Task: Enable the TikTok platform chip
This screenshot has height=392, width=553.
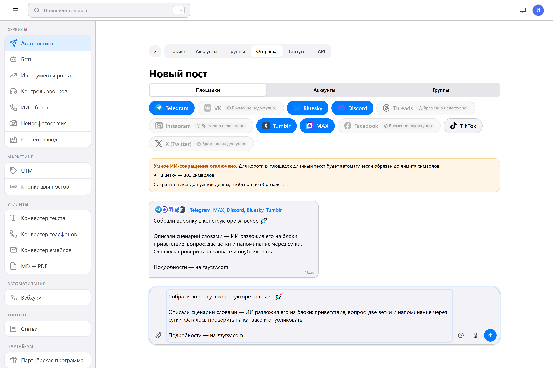Action: (463, 126)
